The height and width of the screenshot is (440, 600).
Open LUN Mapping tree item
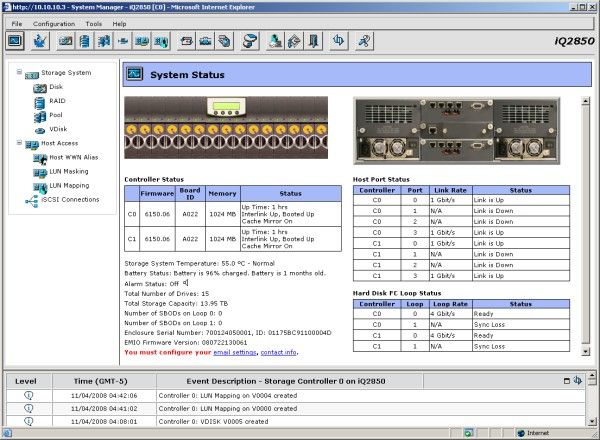coord(69,186)
